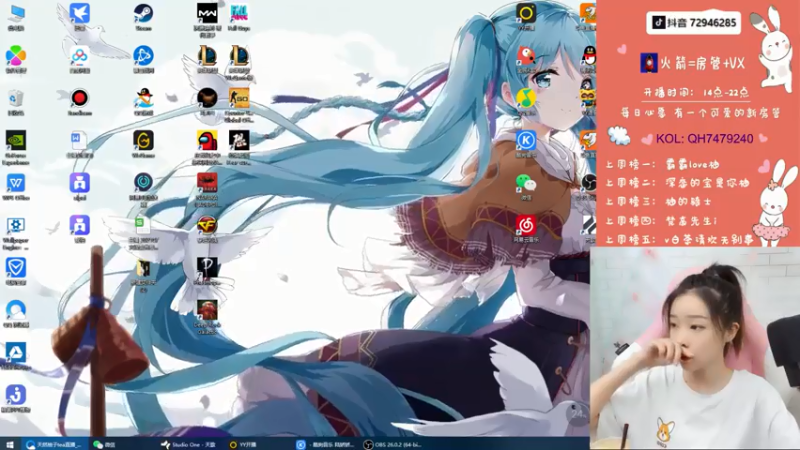Open the pirate-hat penguin game icon
The height and width of the screenshot is (450, 800).
coord(143,102)
